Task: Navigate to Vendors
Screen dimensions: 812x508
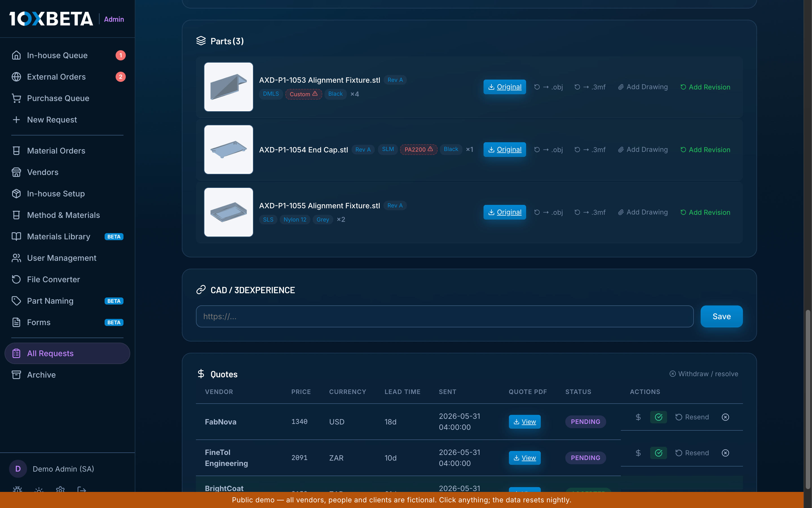Action: pyautogui.click(x=67, y=172)
